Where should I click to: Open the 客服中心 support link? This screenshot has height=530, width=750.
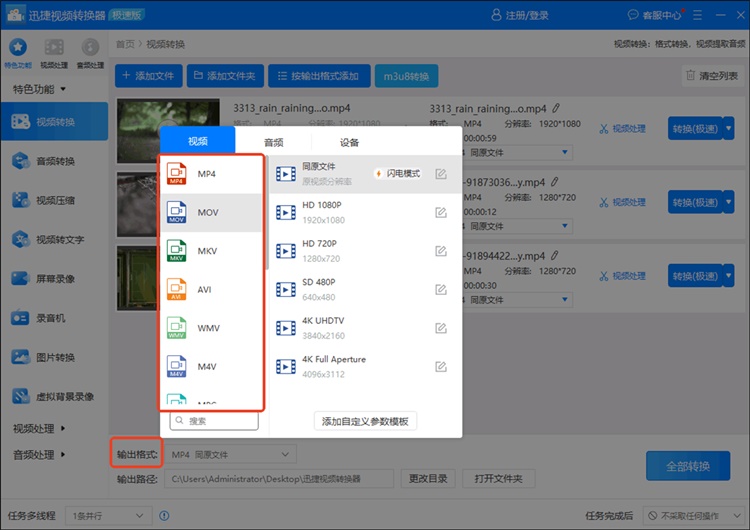point(654,15)
